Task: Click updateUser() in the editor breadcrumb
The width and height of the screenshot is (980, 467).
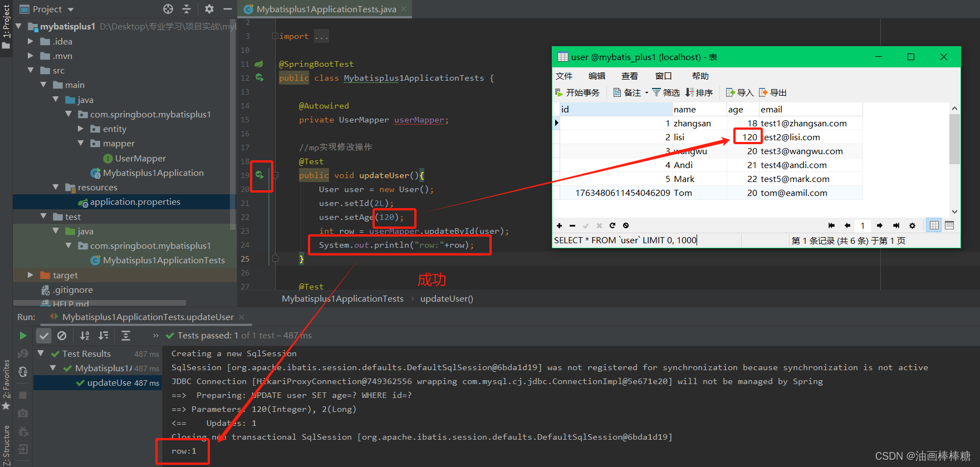Action: pos(447,299)
